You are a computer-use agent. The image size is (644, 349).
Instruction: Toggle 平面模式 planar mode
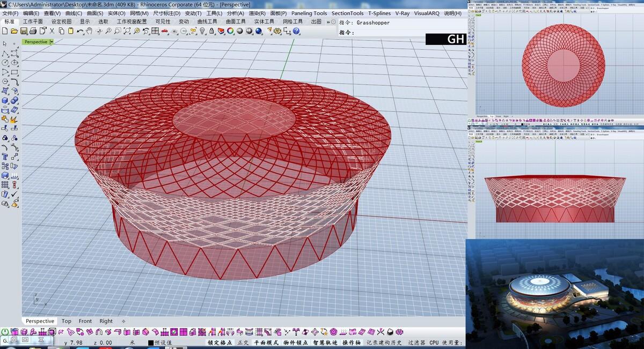[266, 343]
